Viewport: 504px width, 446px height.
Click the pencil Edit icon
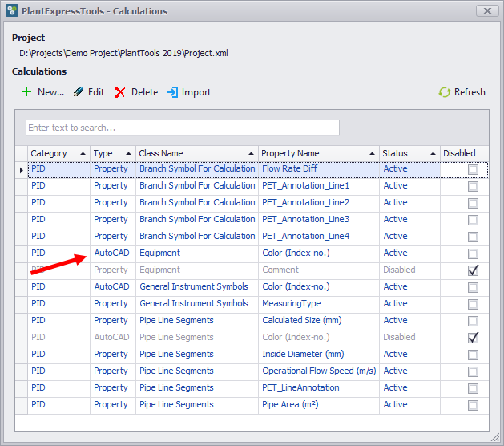click(79, 92)
